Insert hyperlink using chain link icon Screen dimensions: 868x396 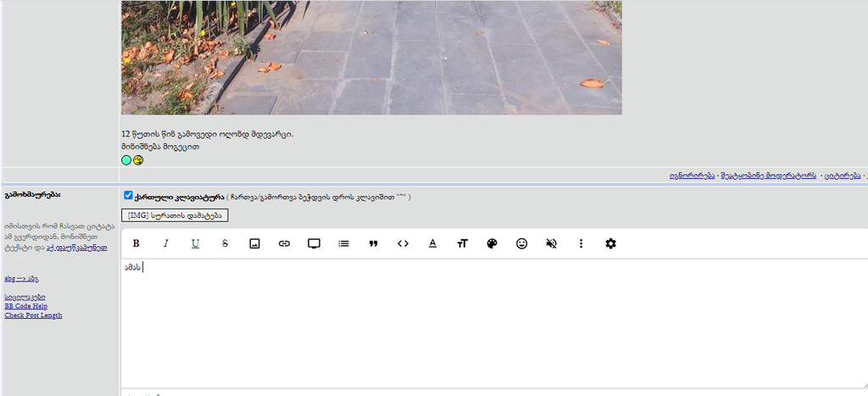(x=284, y=243)
